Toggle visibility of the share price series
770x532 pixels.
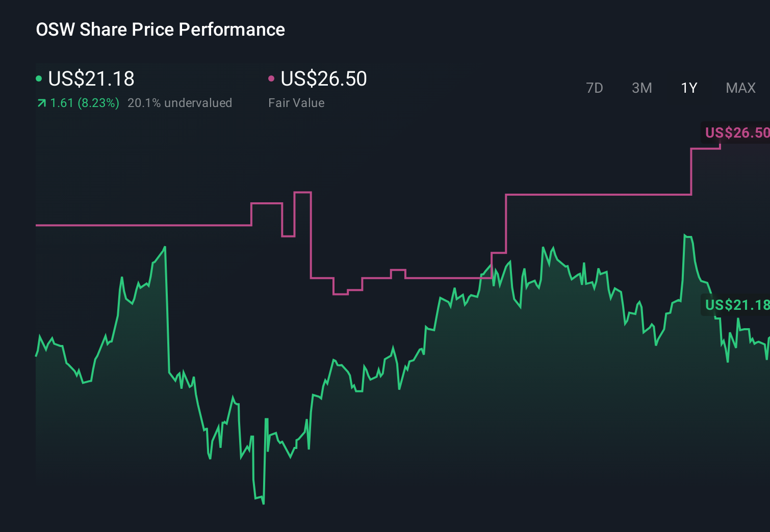(x=39, y=78)
